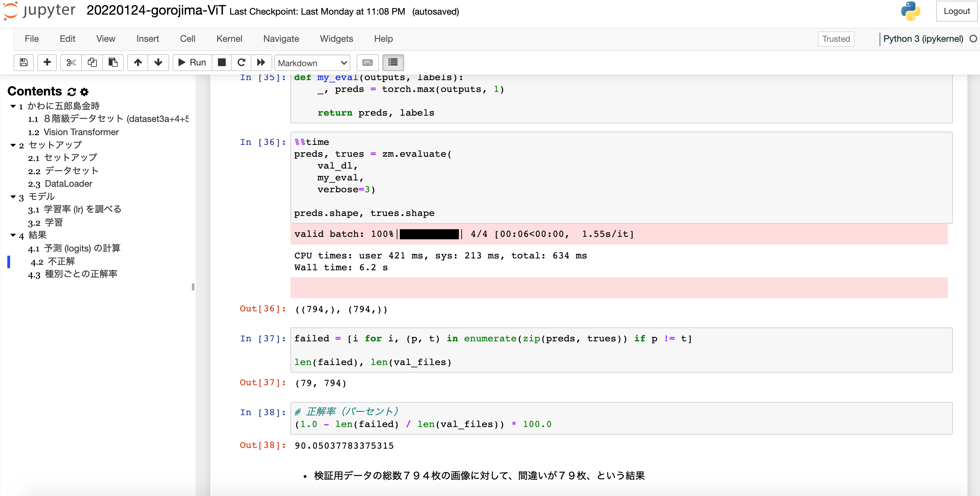Restart the kernel with the circular arrow
The height and width of the screenshot is (496, 980).
coord(241,62)
